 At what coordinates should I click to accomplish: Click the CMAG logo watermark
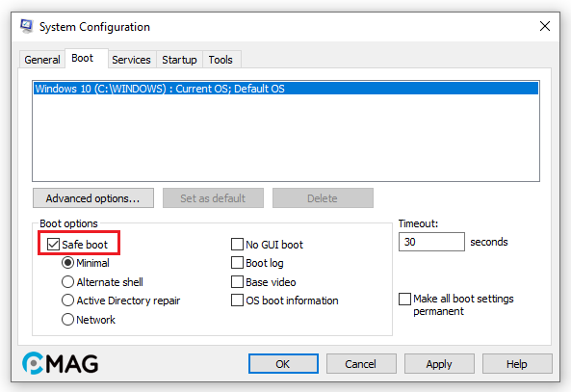click(60, 363)
